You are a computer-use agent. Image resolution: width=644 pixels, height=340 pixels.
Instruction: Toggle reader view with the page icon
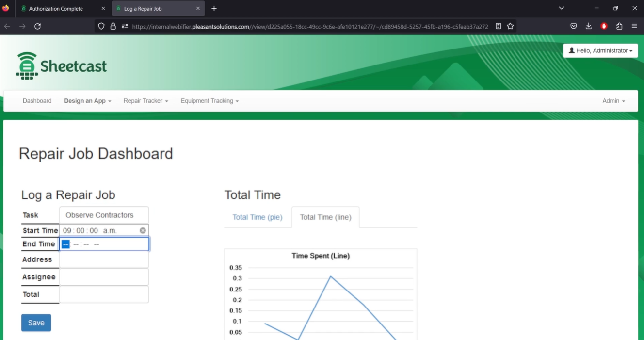(498, 26)
